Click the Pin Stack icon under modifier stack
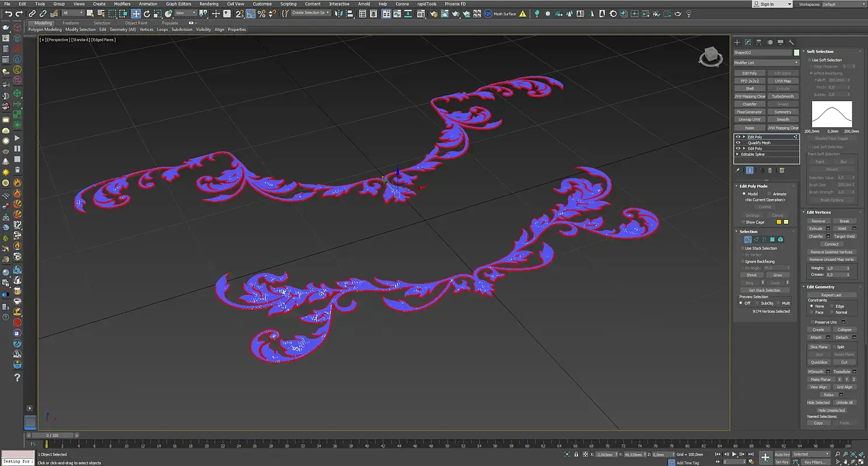This screenshot has width=868, height=466. tap(738, 170)
